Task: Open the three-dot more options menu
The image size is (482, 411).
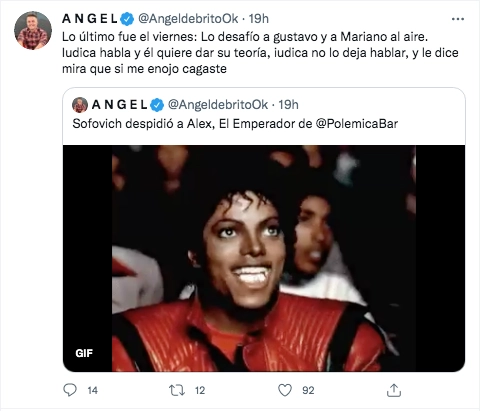Action: tap(458, 19)
